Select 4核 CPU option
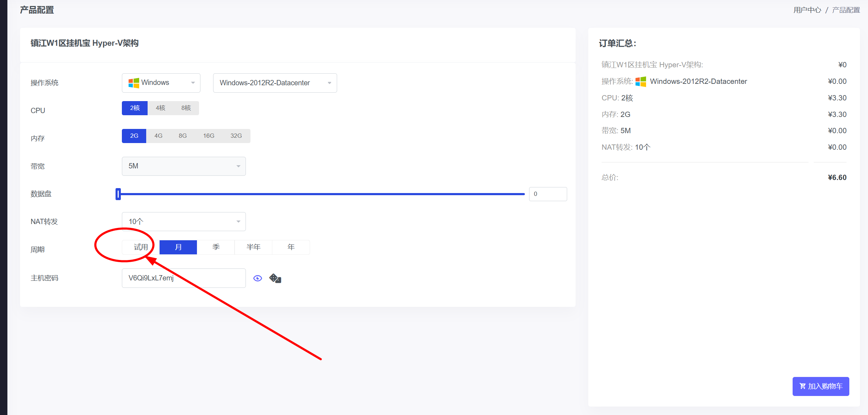This screenshot has height=415, width=868. coord(161,108)
